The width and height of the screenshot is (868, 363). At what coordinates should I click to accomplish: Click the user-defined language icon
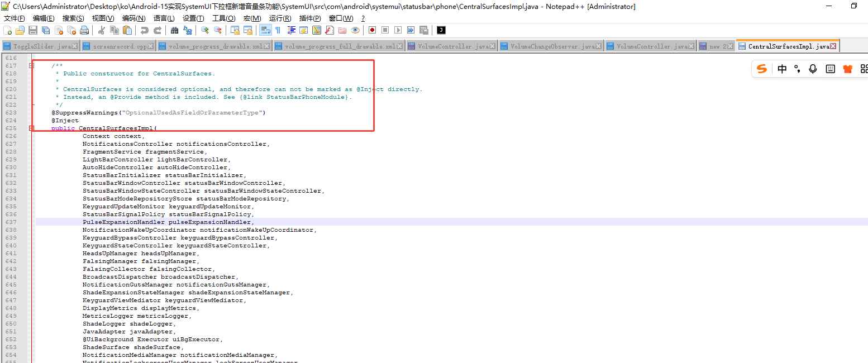coord(304,30)
